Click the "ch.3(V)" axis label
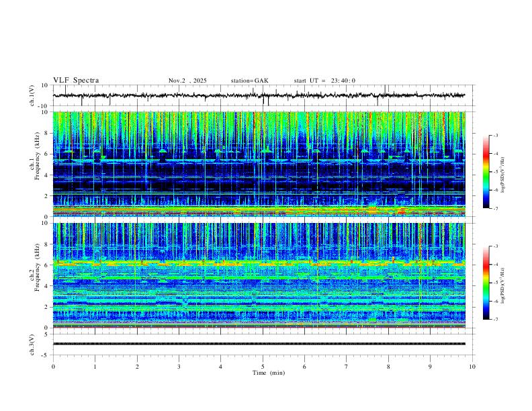This screenshot has height=411, width=532. [x=32, y=345]
